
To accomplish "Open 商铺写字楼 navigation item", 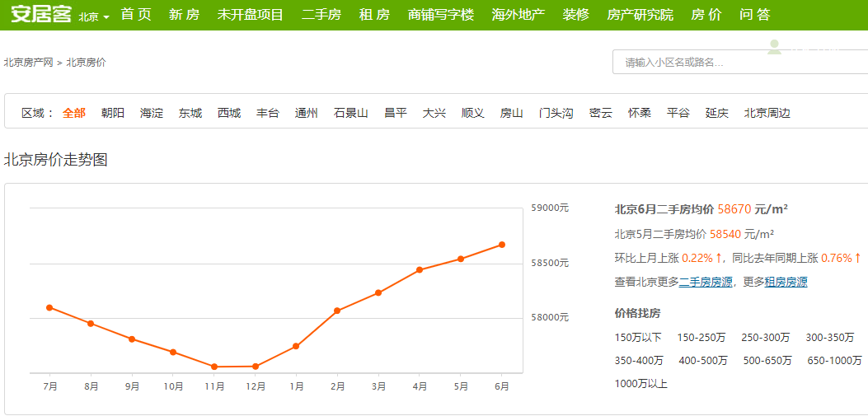I will 441,15.
